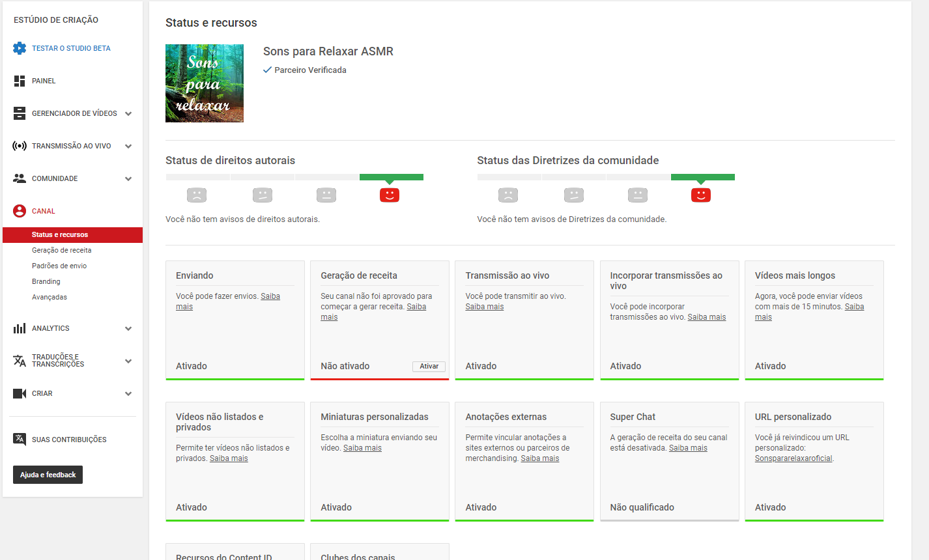Click the Parceiro Verificada checkmark icon
Image resolution: width=929 pixels, height=560 pixels.
pos(267,70)
